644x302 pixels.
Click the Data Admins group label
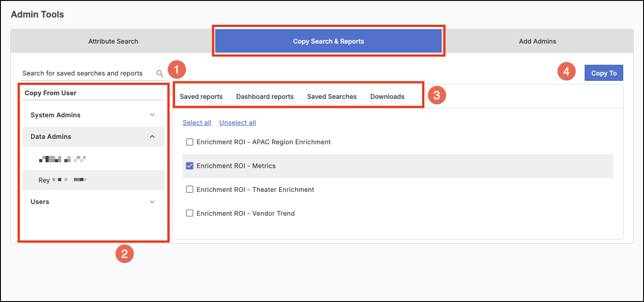click(51, 137)
